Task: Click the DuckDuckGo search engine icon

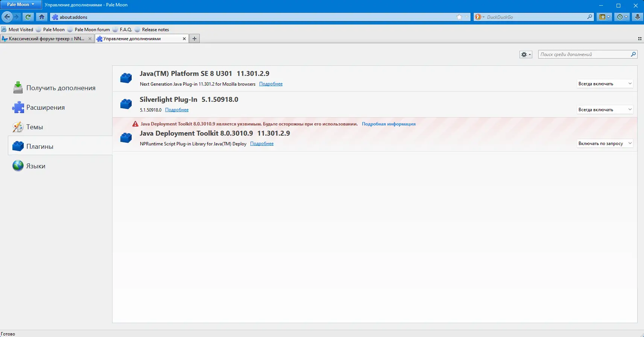Action: pyautogui.click(x=478, y=17)
